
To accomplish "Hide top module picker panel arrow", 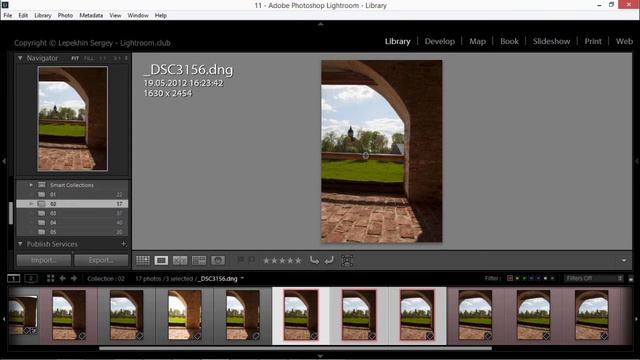I will pos(320,24).
